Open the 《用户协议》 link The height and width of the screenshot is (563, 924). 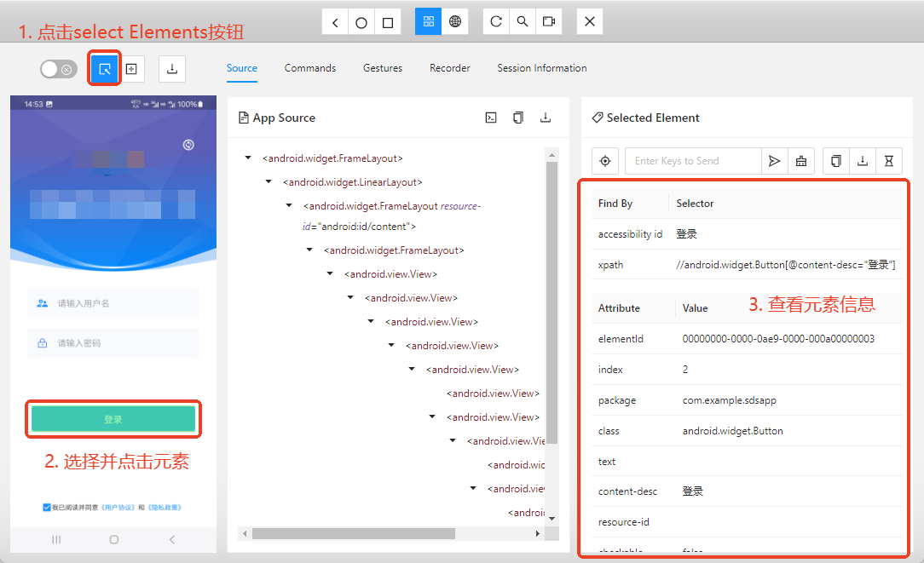coord(118,507)
